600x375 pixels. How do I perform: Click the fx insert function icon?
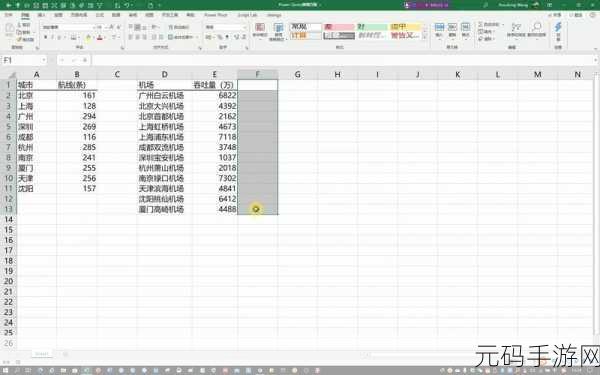85,60
